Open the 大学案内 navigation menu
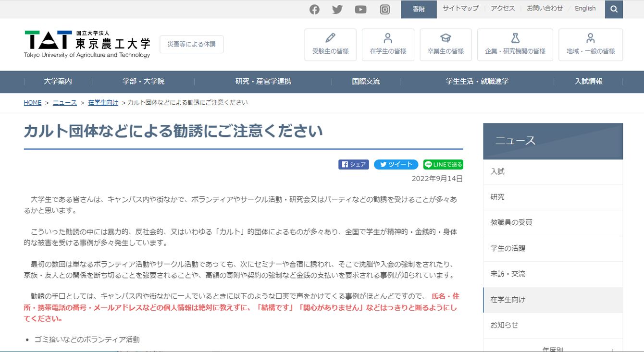This screenshot has width=644, height=352. (x=58, y=81)
